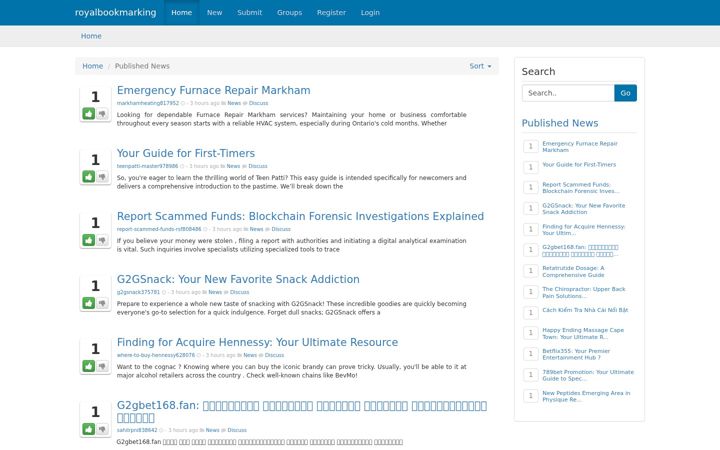Downvote the Report Scammed Funds post
This screenshot has width=720, height=450.
pyautogui.click(x=102, y=240)
